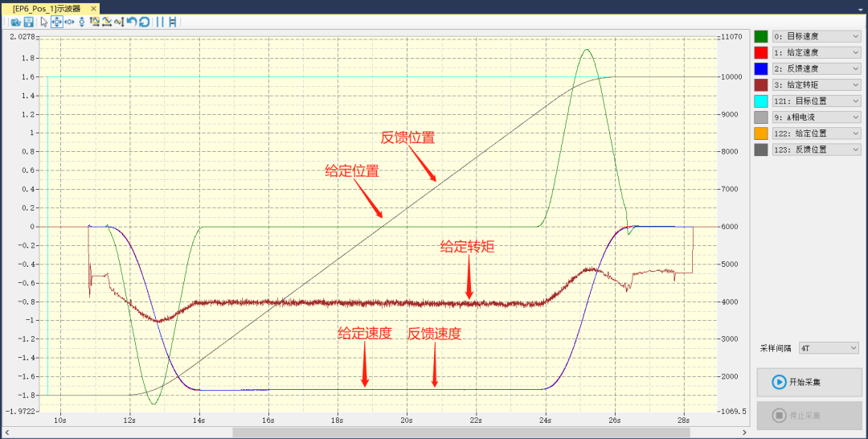Viewport: 868px width, 439px height.
Task: Click the save waveform icon
Action: 28,22
